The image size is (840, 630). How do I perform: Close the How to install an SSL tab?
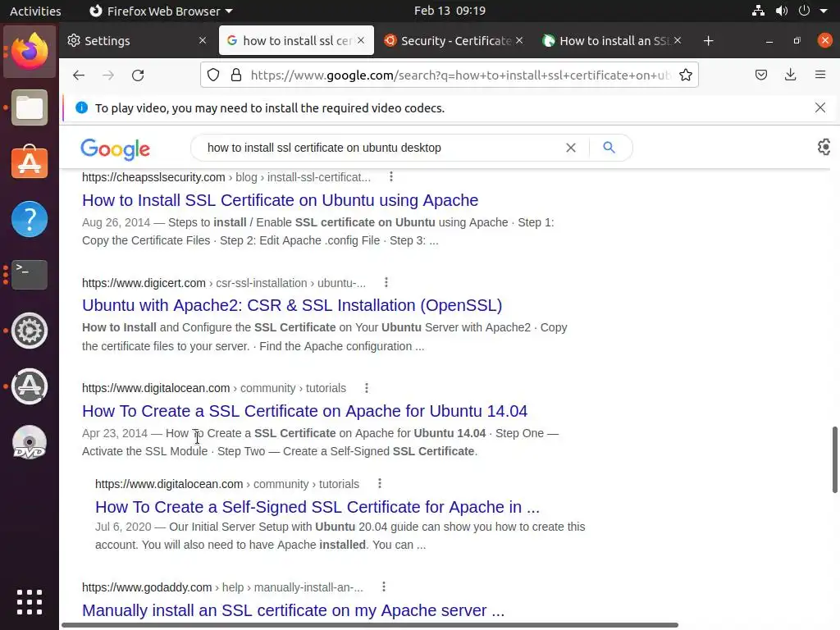point(678,41)
